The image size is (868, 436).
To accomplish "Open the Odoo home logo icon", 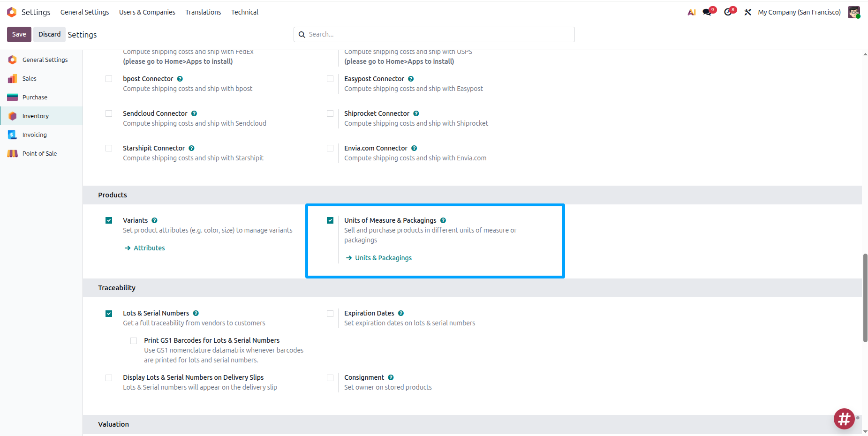I will point(12,12).
